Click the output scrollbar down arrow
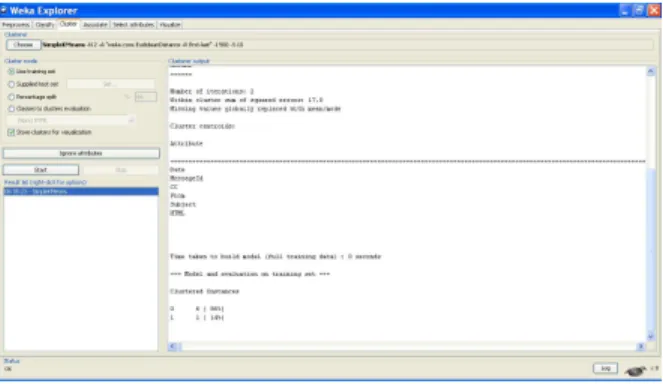The image size is (663, 384). point(651,337)
